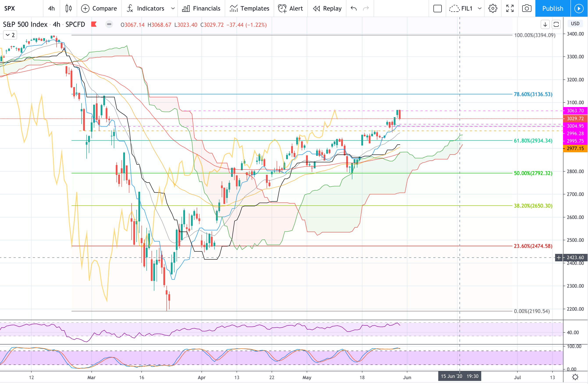The width and height of the screenshot is (588, 384).
Task: Open the candlestick chart style selector
Action: tap(68, 8)
